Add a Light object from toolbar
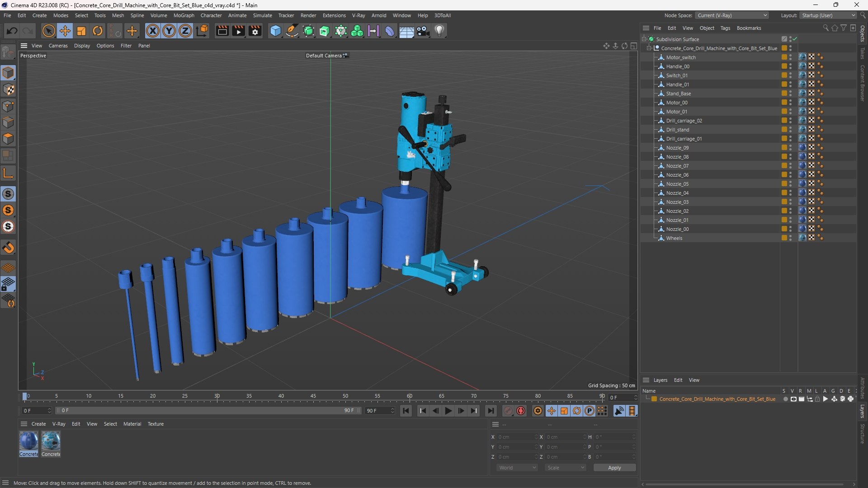This screenshot has width=868, height=488. [439, 31]
